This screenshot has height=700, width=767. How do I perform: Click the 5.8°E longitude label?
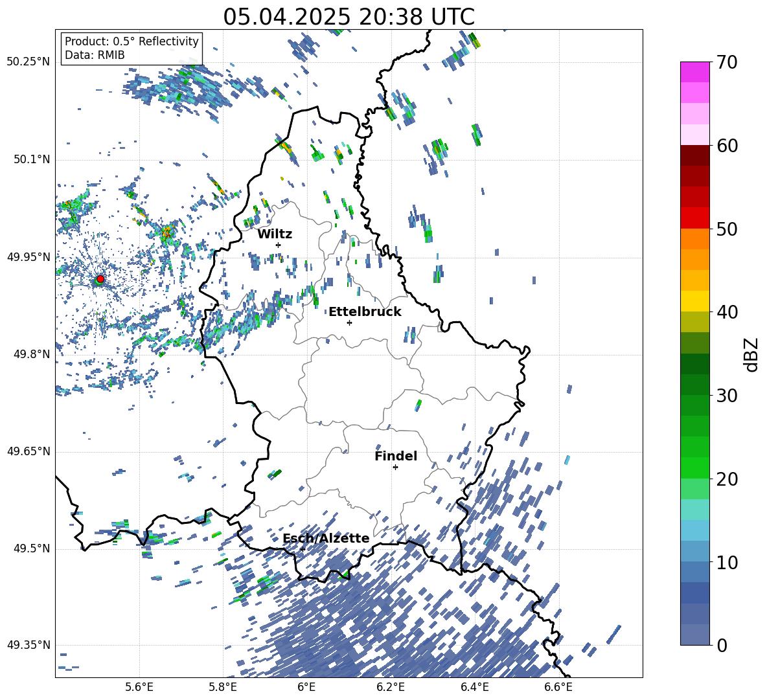pyautogui.click(x=223, y=687)
